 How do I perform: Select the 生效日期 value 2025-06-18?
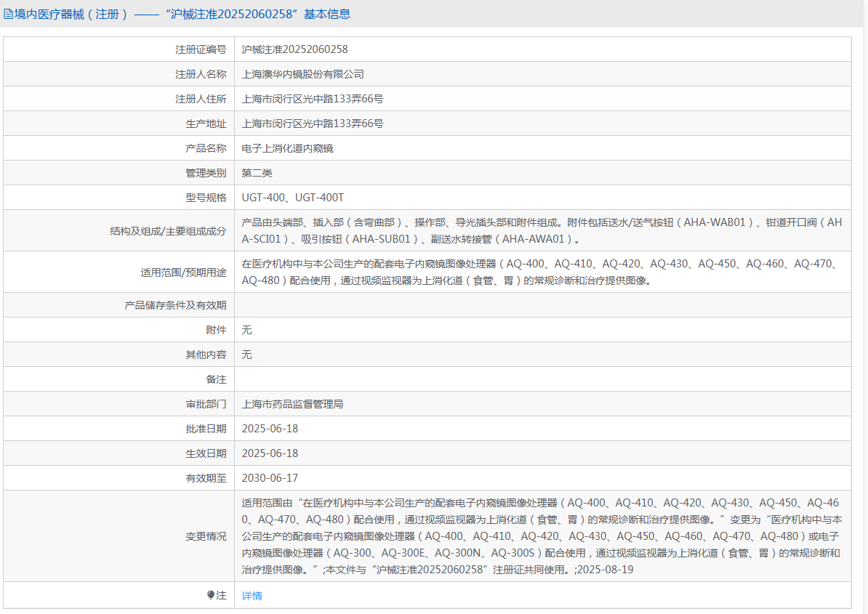pyautogui.click(x=270, y=453)
